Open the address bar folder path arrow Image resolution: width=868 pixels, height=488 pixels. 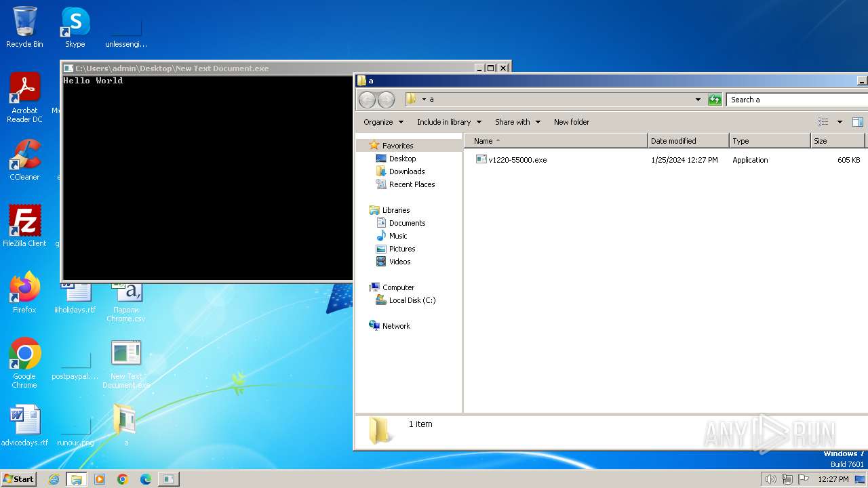[x=425, y=100]
